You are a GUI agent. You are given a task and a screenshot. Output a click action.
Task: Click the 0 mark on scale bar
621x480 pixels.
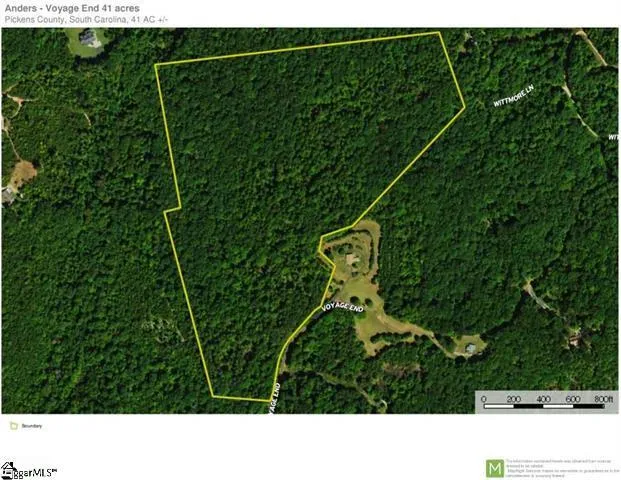pyautogui.click(x=484, y=399)
